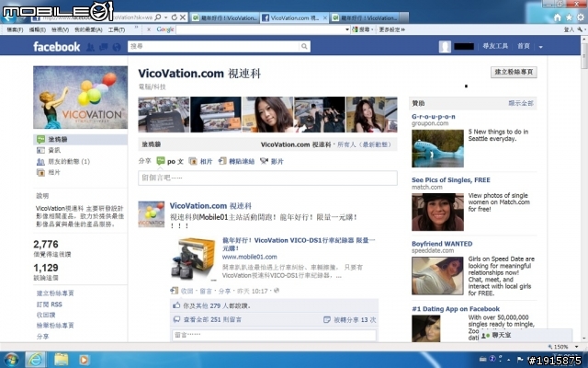
Task: Open the file explorer folder on taskbar
Action: coord(62,360)
